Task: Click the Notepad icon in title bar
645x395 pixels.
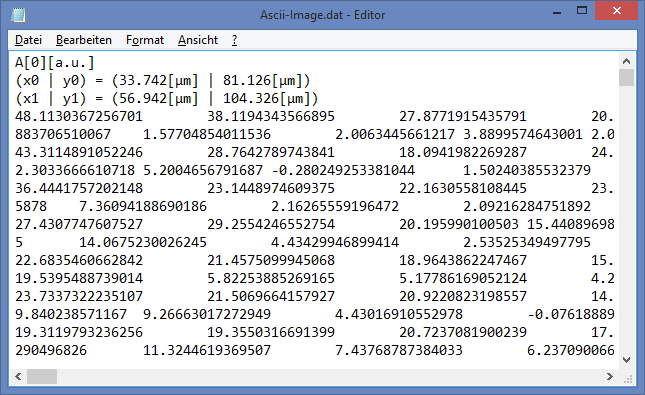Action: click(18, 15)
